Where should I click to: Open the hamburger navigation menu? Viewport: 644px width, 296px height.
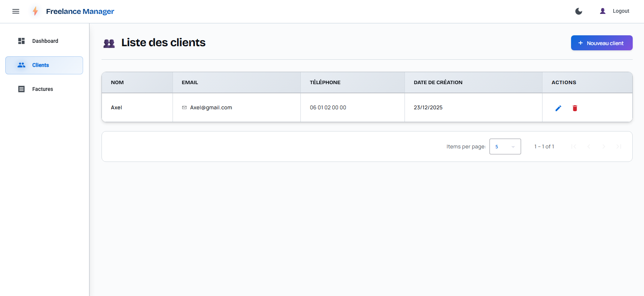(x=16, y=11)
